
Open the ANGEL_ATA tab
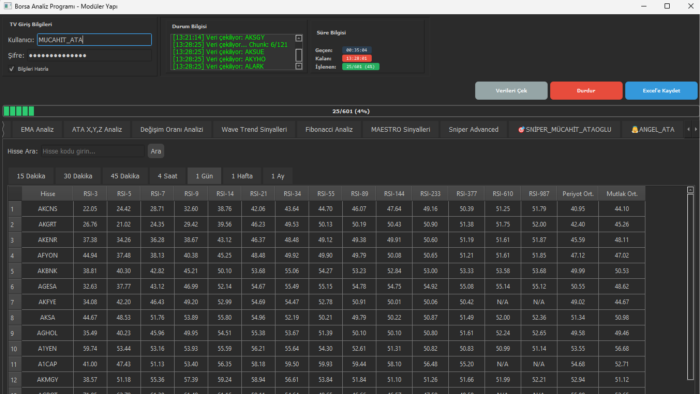coord(653,129)
